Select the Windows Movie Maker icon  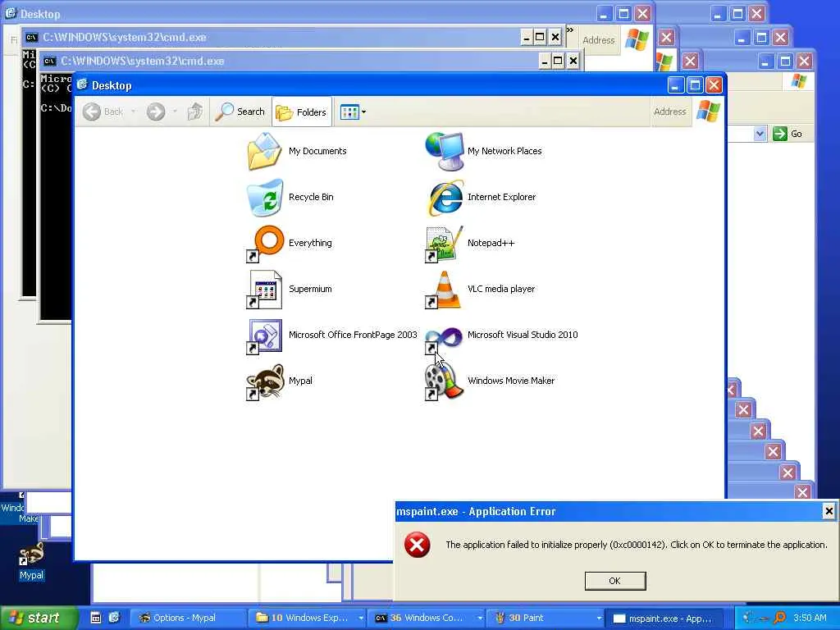click(444, 381)
